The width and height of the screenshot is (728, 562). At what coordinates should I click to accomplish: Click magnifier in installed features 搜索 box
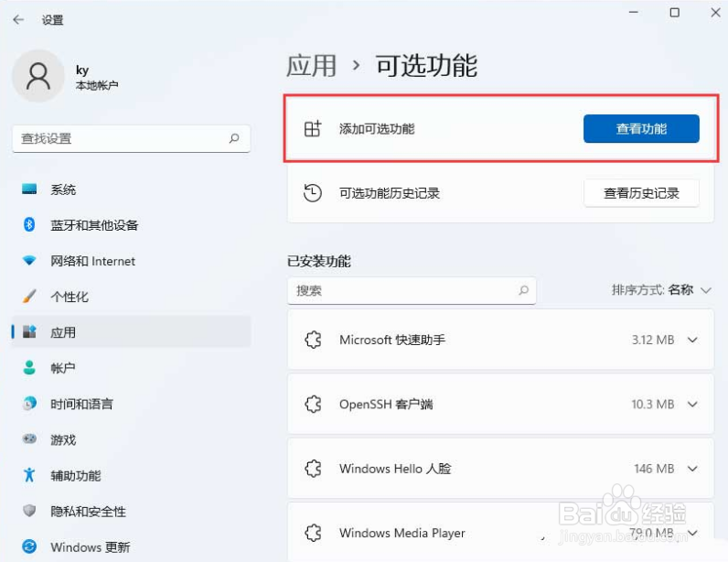tap(524, 290)
